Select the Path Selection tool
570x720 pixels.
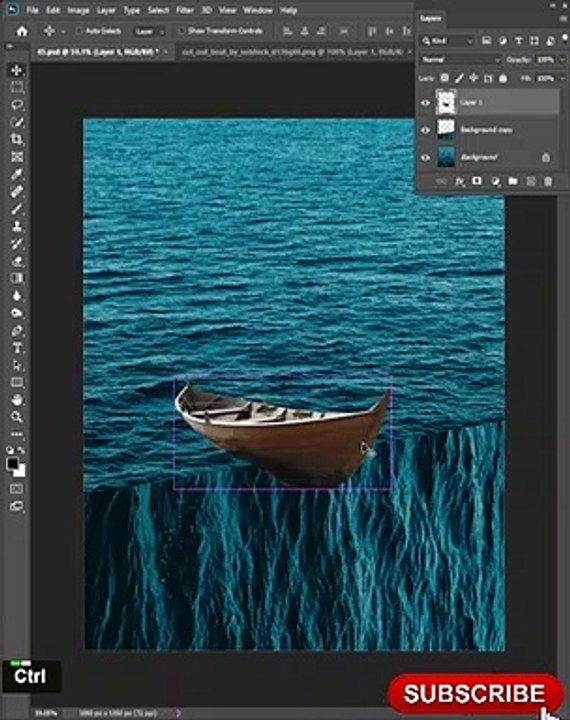(17, 366)
